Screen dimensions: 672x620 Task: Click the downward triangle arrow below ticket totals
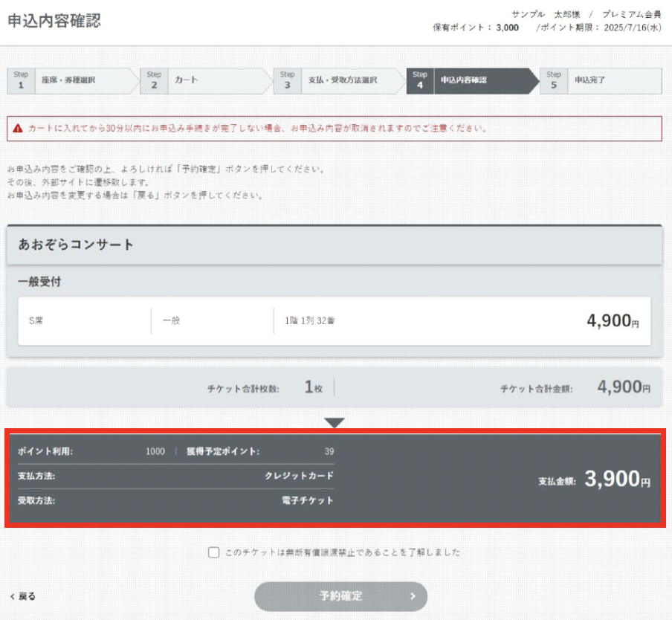click(335, 422)
